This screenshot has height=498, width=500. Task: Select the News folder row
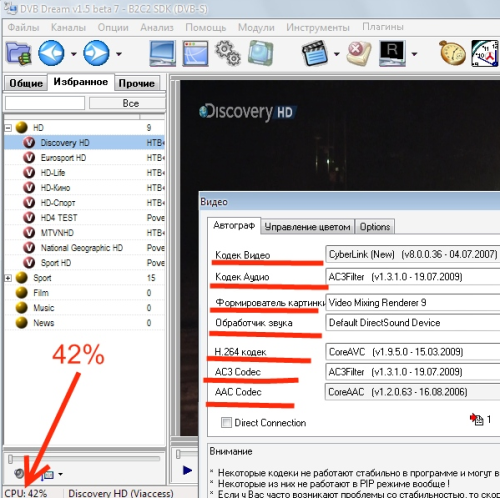tap(85, 323)
